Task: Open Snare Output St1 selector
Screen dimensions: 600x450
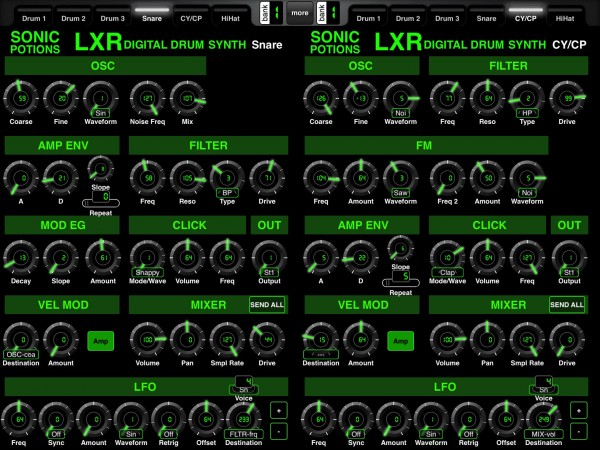Action: click(269, 272)
